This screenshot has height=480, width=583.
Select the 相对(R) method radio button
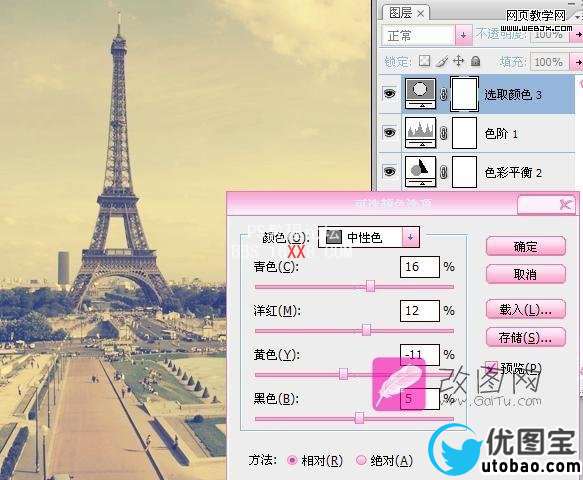pos(292,460)
